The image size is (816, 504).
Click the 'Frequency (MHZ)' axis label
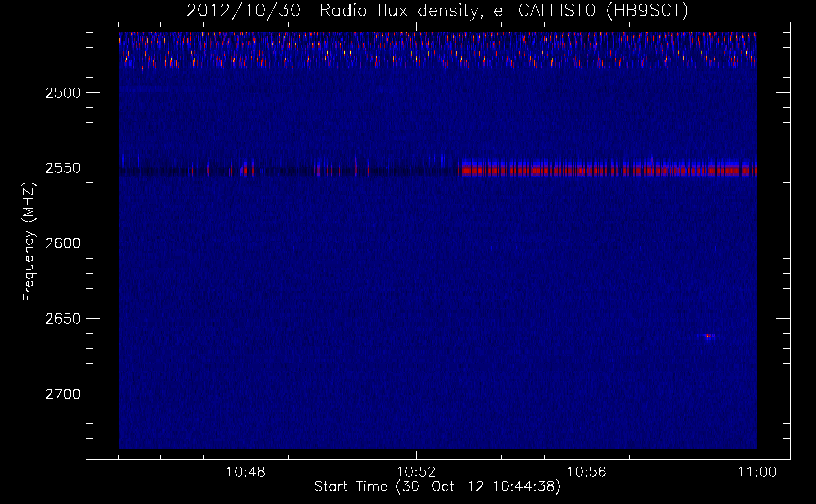tap(29, 242)
